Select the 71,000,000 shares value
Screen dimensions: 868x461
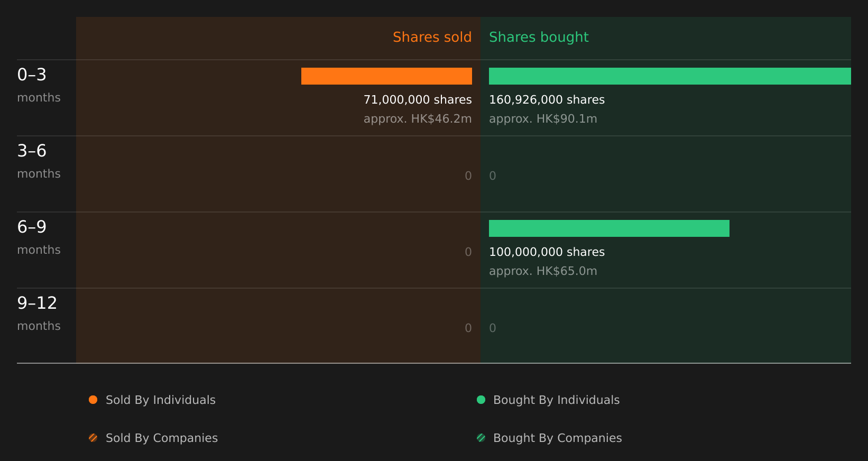tap(418, 100)
